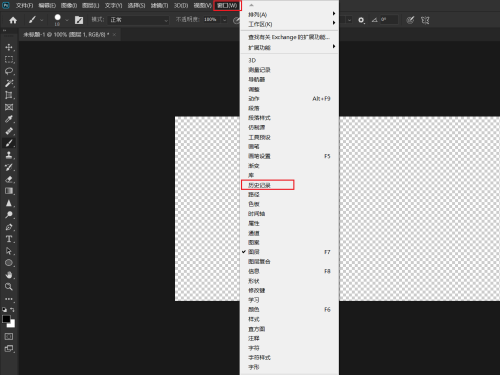Click the foreground color swatch
Screen dimensions: 500x375
coord(6,319)
